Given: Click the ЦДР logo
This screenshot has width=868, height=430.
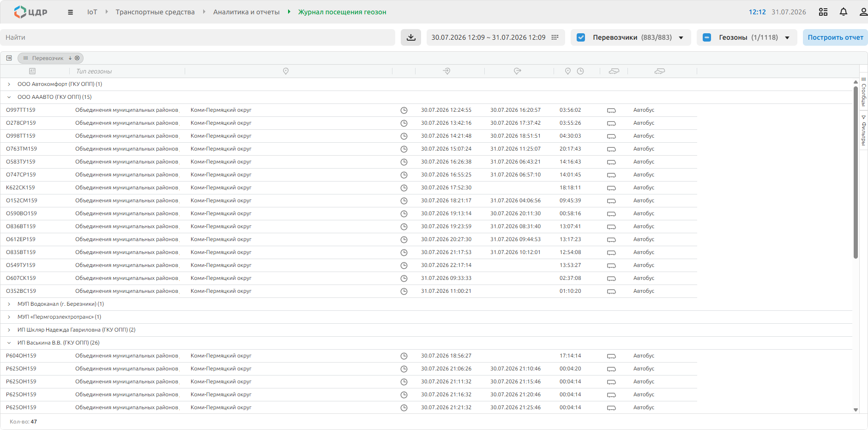Looking at the screenshot, I should point(30,12).
